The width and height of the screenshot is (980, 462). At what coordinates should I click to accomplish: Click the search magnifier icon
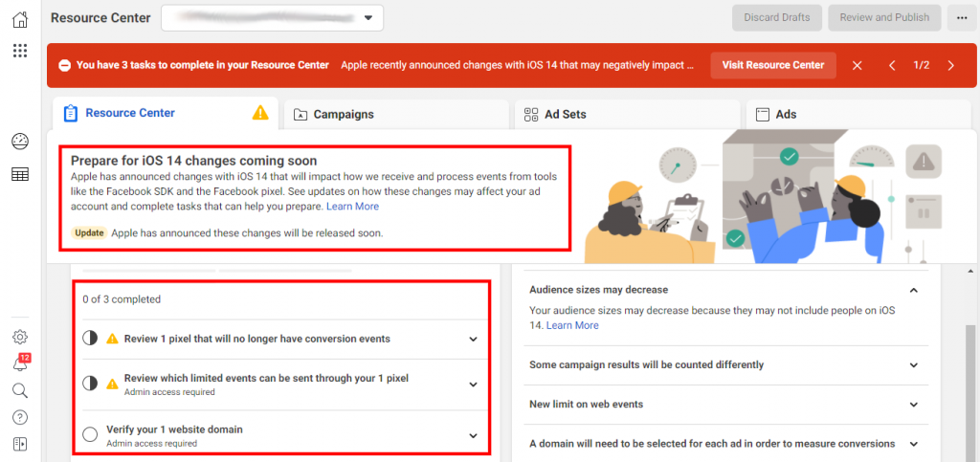(20, 390)
